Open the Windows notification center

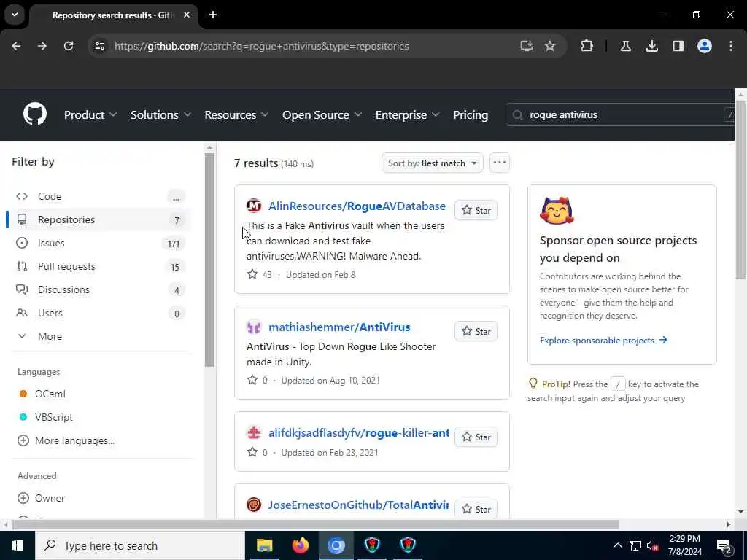pyautogui.click(x=724, y=545)
